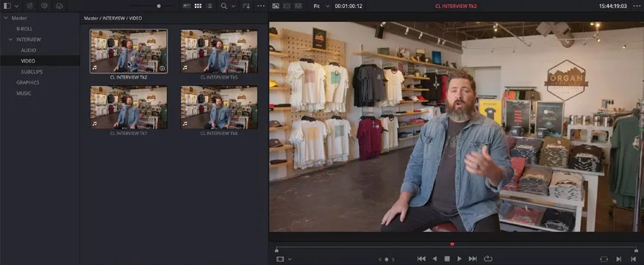This screenshot has width=644, height=265.
Task: Stop playback with the stop button
Action: 447,259
